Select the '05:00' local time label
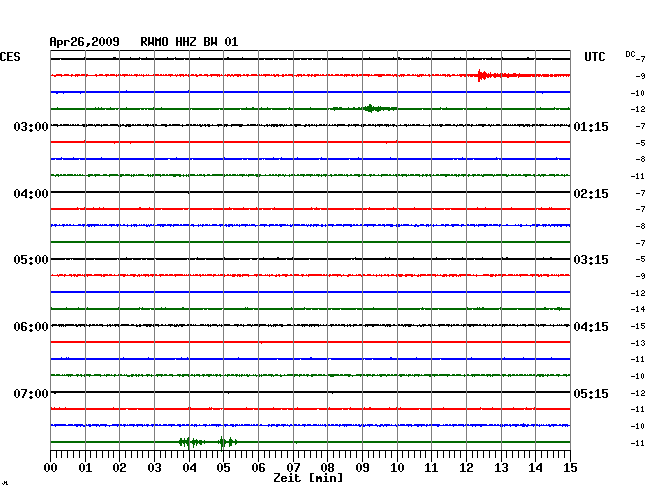 click(31, 260)
